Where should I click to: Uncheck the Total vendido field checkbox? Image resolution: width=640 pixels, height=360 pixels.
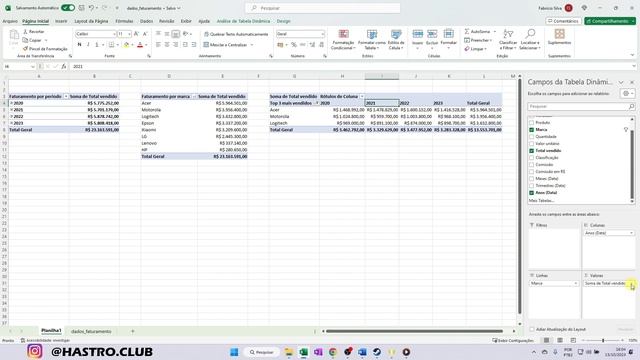pos(531,151)
